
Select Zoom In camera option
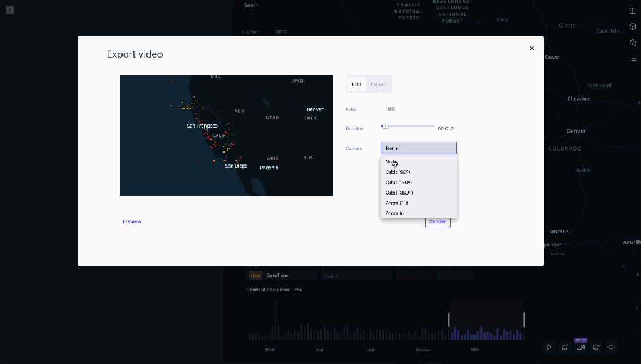point(419,213)
